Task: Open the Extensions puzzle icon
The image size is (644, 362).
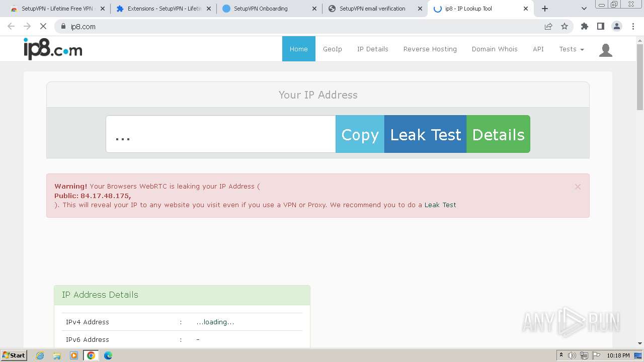Action: point(584,27)
